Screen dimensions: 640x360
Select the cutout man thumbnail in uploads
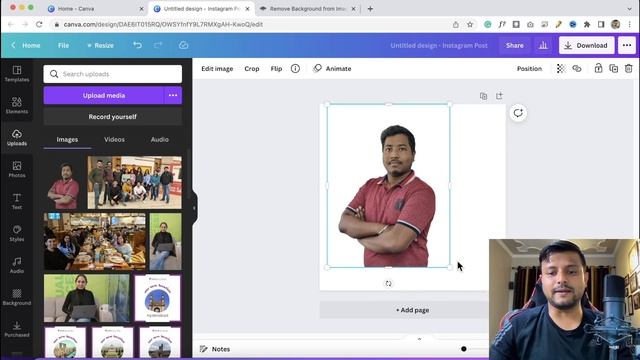[64, 184]
